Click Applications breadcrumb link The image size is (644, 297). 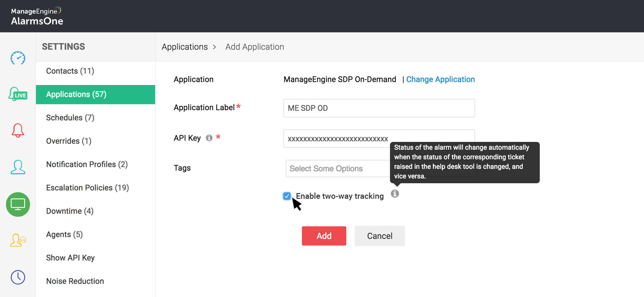(185, 47)
